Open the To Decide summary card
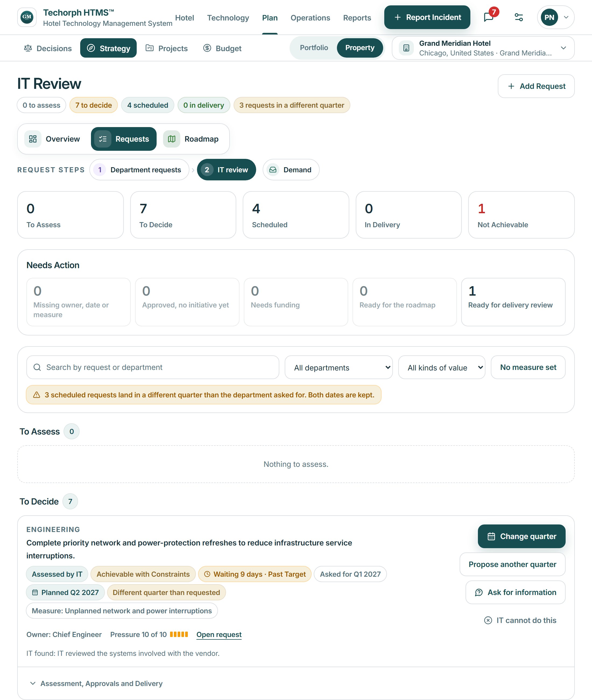The width and height of the screenshot is (592, 700). coord(183,215)
